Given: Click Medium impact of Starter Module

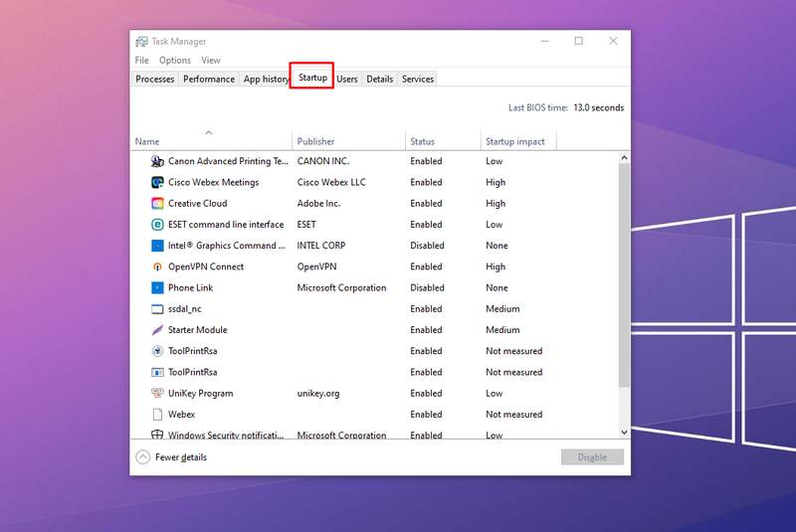Looking at the screenshot, I should click(x=502, y=330).
